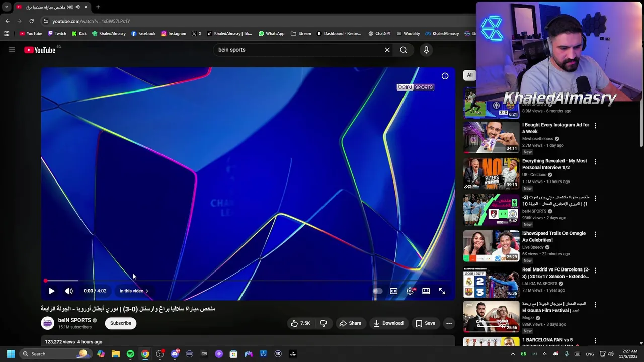This screenshot has width=644, height=362.
Task: Click the taskbar Search box
Action: click(x=55, y=354)
